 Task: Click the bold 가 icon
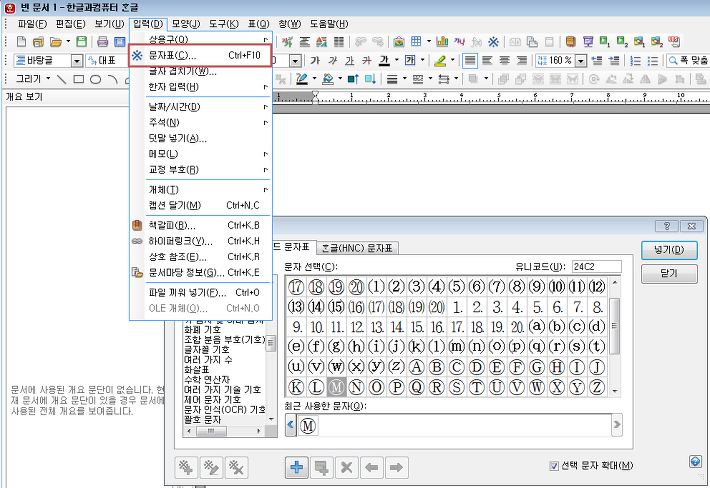pos(315,60)
